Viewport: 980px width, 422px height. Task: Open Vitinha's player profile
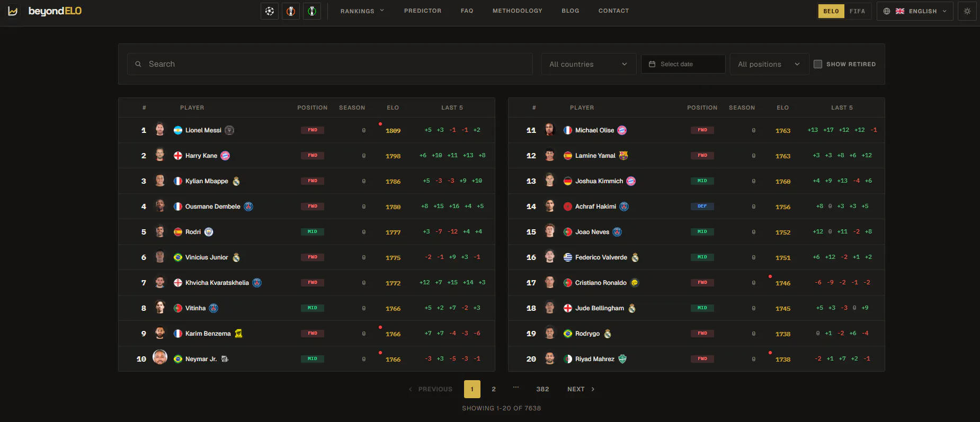pyautogui.click(x=195, y=308)
